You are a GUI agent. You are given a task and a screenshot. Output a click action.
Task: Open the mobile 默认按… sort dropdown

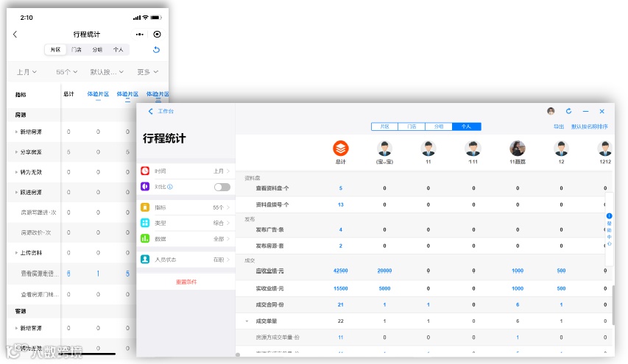(x=107, y=72)
